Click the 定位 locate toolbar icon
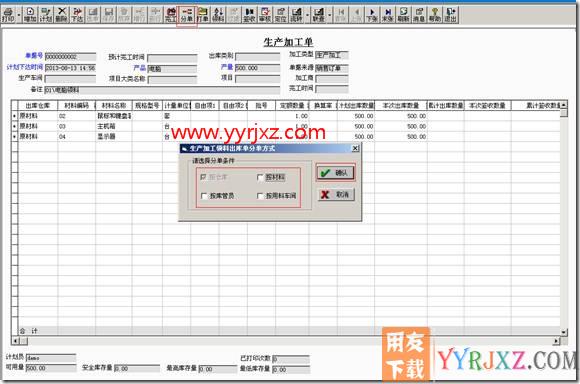 tap(280, 15)
